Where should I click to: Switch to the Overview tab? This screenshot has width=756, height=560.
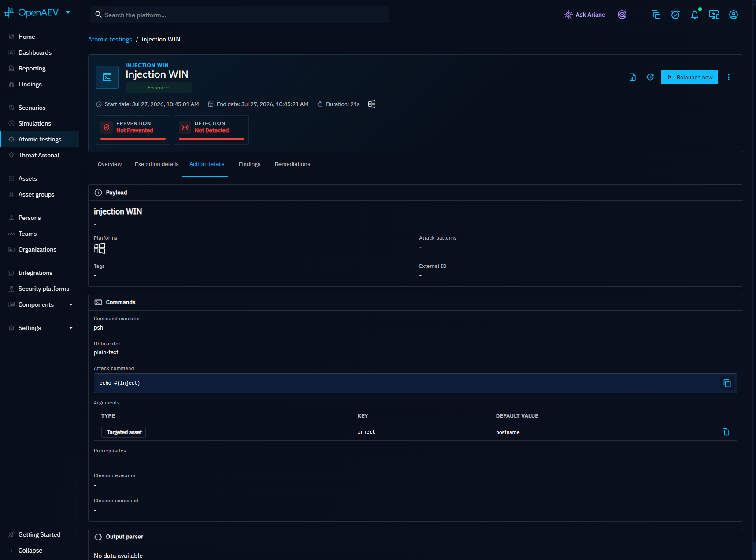coord(110,164)
